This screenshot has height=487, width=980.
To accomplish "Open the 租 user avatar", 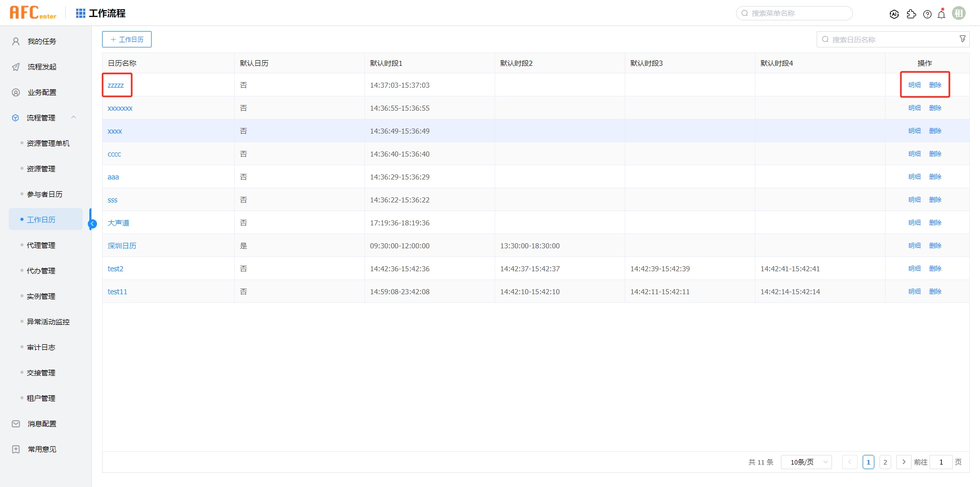I will tap(959, 13).
